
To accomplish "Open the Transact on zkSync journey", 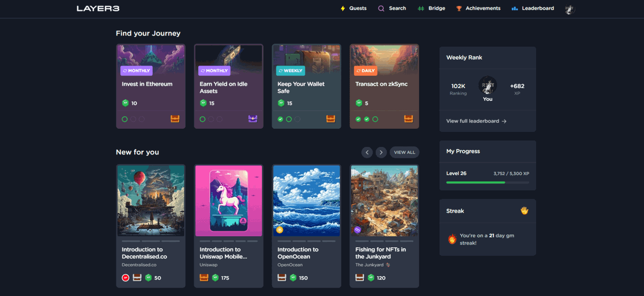I will point(384,86).
